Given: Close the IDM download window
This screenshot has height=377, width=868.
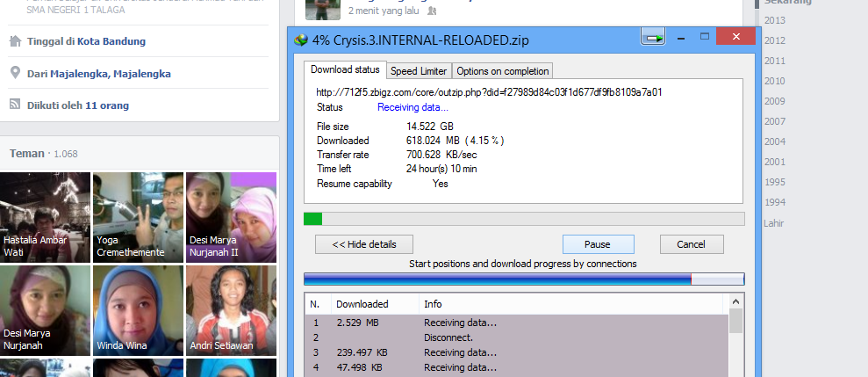Looking at the screenshot, I should click(735, 37).
